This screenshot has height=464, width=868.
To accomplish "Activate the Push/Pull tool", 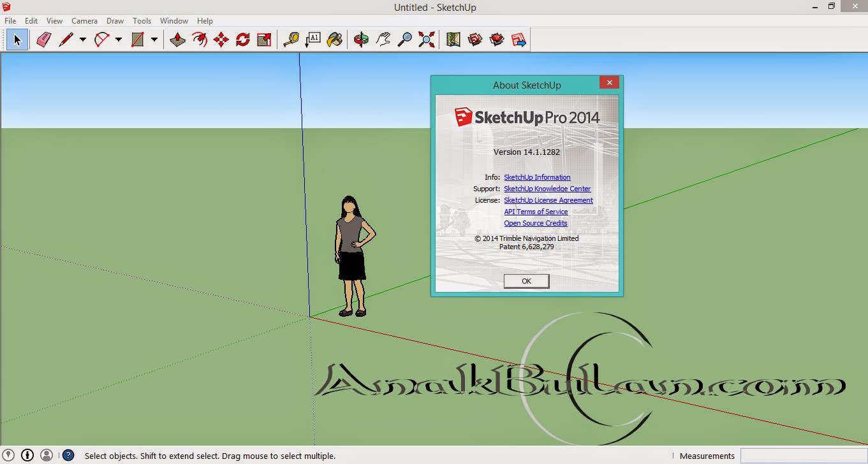I will point(178,40).
